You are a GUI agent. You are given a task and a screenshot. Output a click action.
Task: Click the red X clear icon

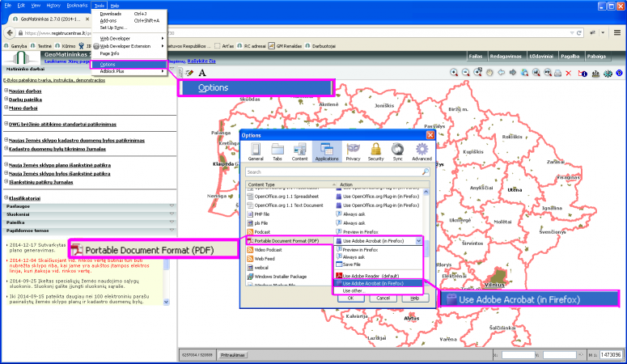pyautogui.click(x=568, y=73)
